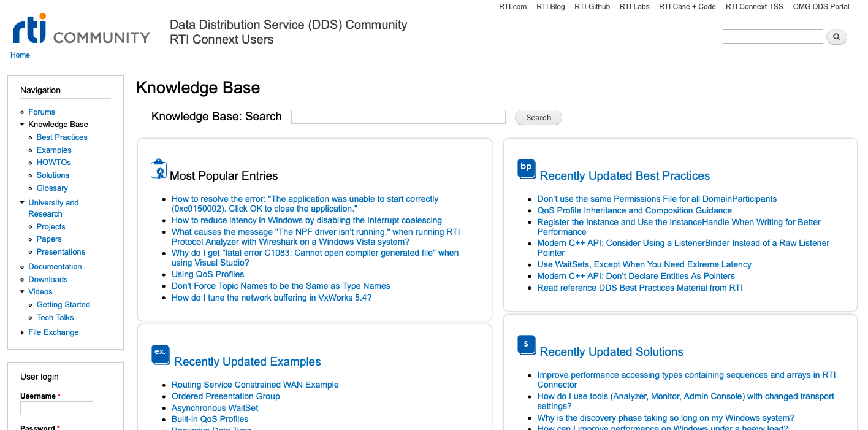This screenshot has width=868, height=430.
Task: Open Don't Declare Entities As Pointers article
Action: (x=636, y=277)
